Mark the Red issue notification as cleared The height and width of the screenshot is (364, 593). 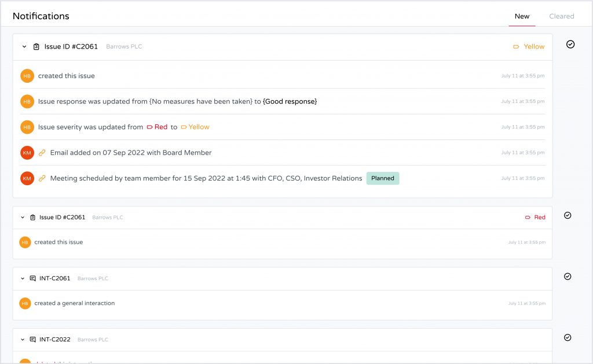pos(568,215)
